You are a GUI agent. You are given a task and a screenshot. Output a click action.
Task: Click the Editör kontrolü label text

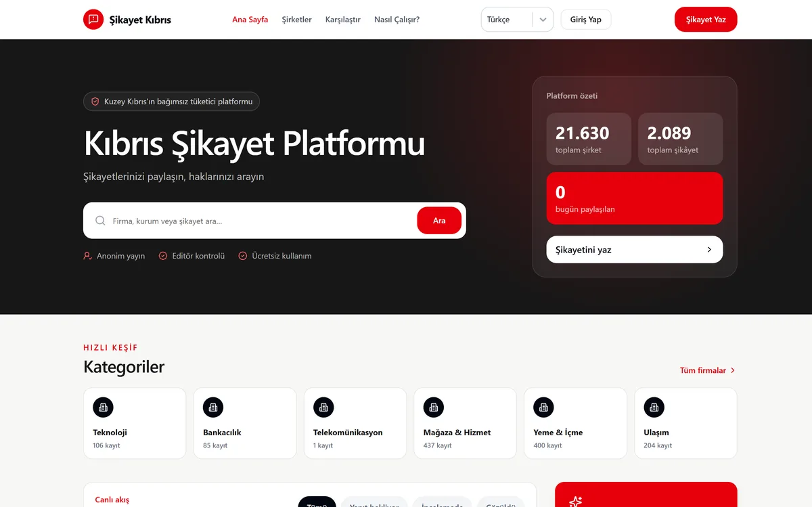(x=198, y=256)
